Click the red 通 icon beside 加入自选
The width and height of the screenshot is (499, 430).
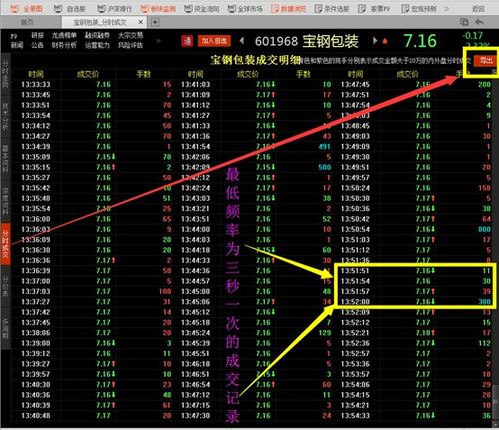pyautogui.click(x=187, y=41)
